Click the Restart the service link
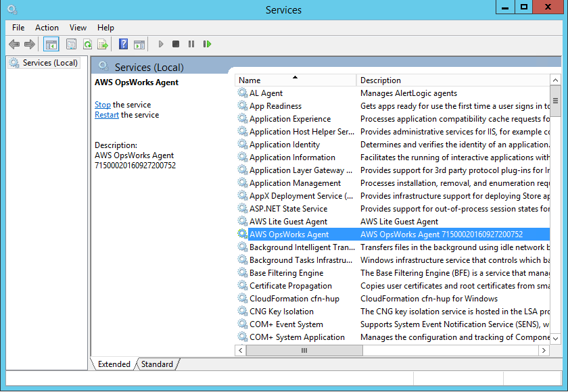Image resolution: width=568 pixels, height=392 pixels. pyautogui.click(x=107, y=115)
